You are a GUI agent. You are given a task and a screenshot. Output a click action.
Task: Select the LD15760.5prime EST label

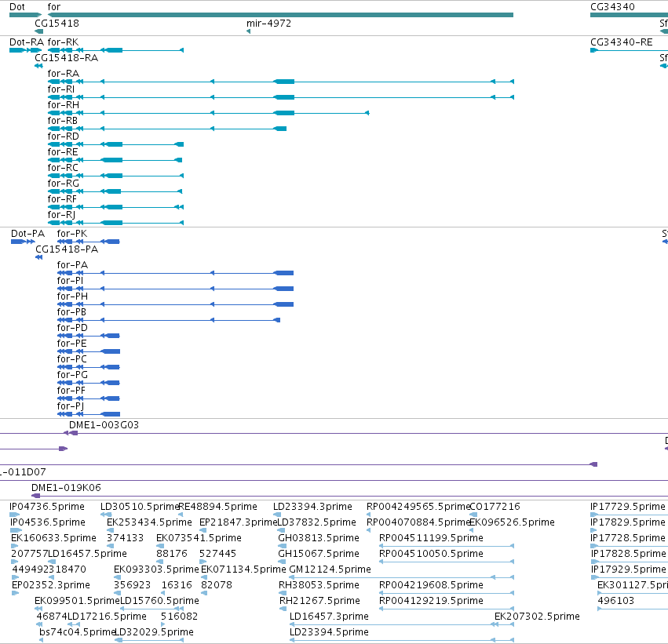click(x=160, y=601)
